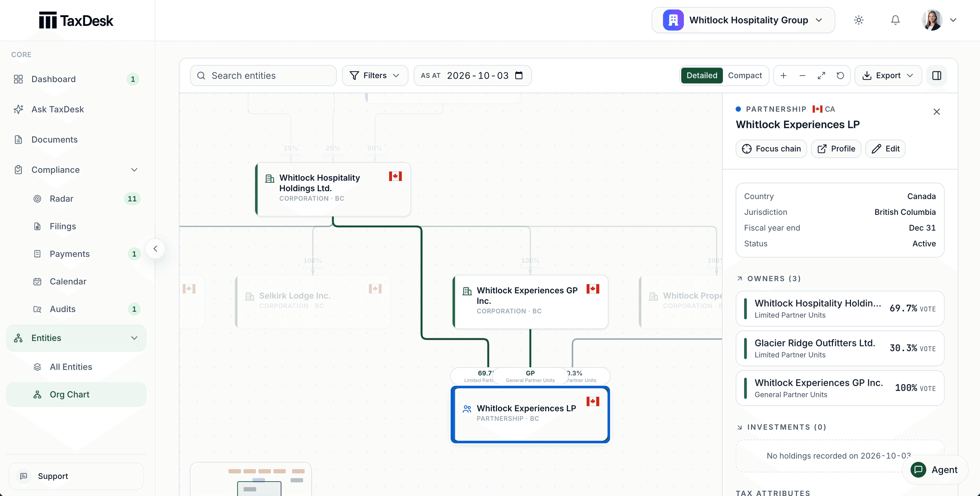Open the Filters dropdown
980x496 pixels.
[x=375, y=75]
